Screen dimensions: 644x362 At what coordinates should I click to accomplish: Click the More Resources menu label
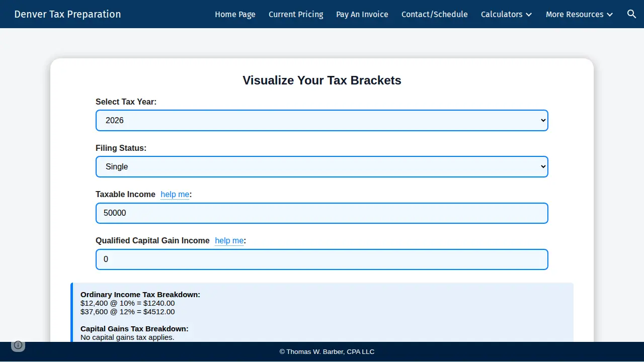[x=575, y=15]
